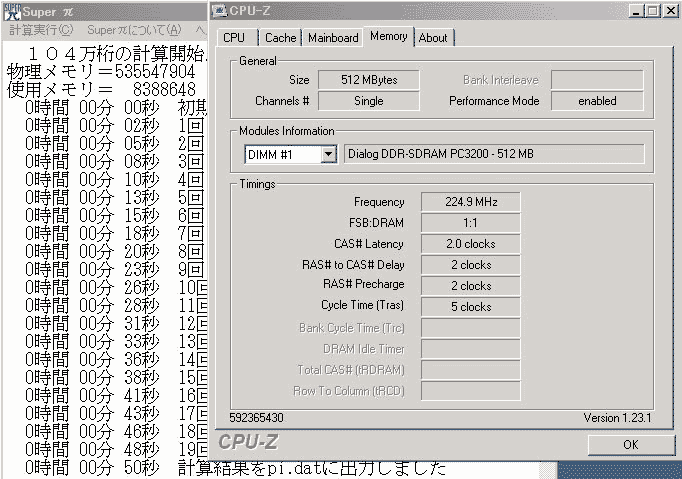Click the Performance Mode enabled field
Image resolution: width=682 pixels, height=479 pixels.
pyautogui.click(x=597, y=101)
